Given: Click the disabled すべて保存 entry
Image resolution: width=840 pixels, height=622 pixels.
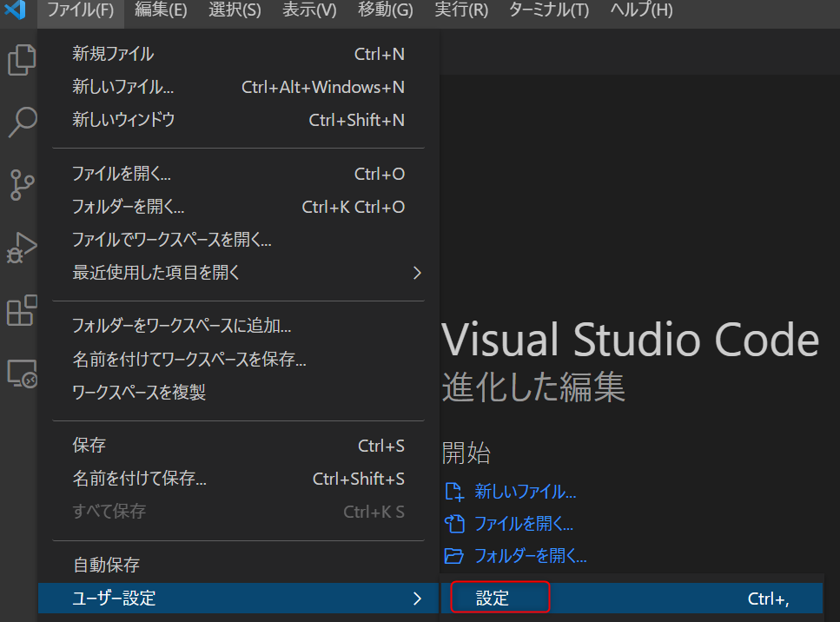Looking at the screenshot, I should click(x=238, y=512).
